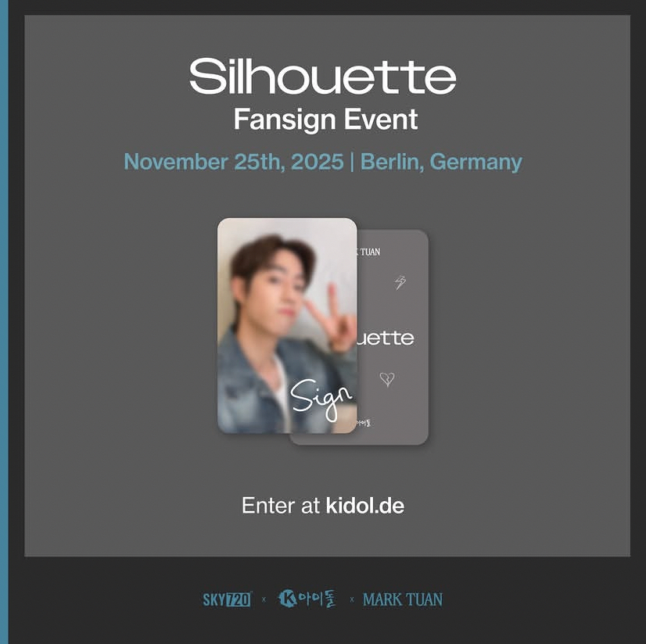This screenshot has width=646, height=644.
Task: Select the SKY720 logo in the footer
Action: (227, 599)
